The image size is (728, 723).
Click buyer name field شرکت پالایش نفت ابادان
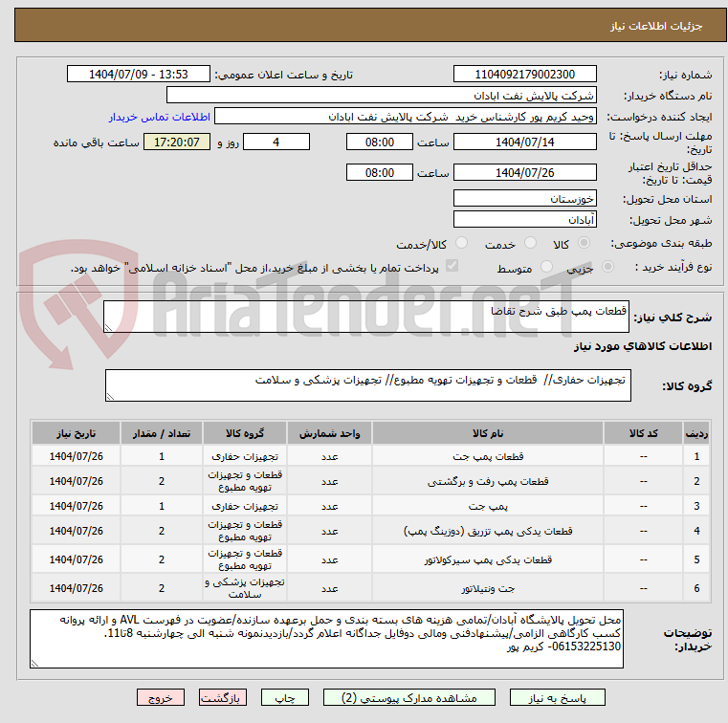pyautogui.click(x=381, y=95)
